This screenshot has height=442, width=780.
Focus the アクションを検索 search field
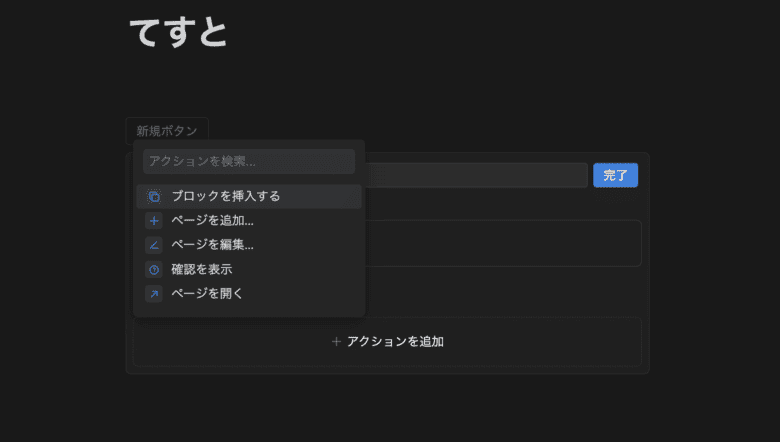click(248, 161)
